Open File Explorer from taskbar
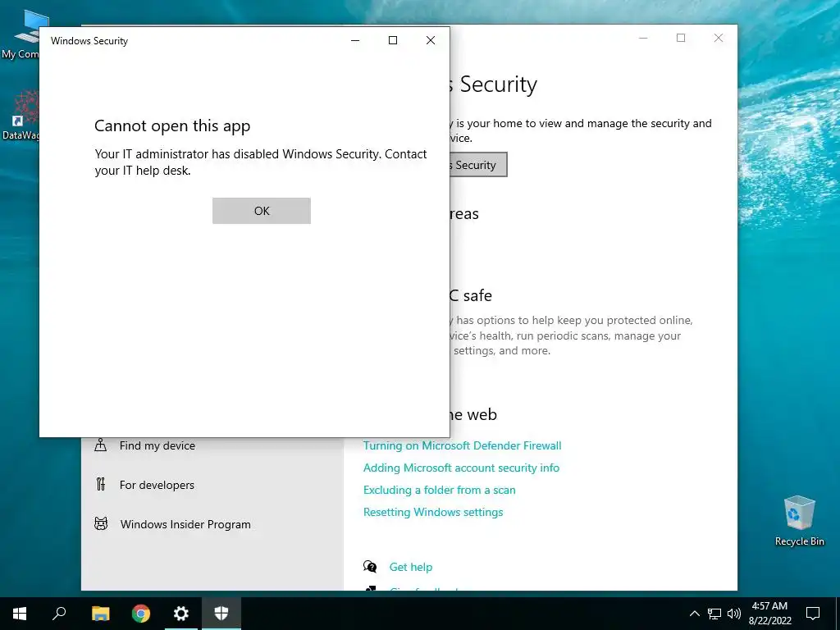This screenshot has height=630, width=840. (x=101, y=614)
